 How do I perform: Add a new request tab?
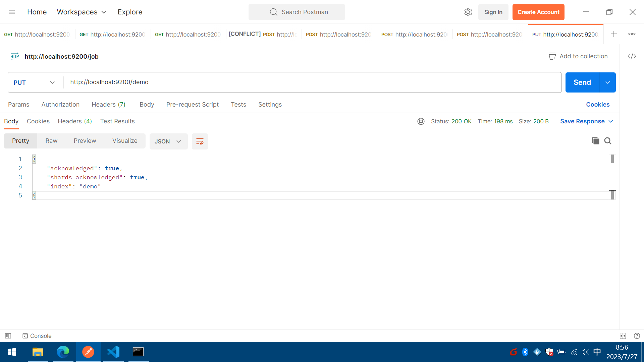(x=613, y=34)
